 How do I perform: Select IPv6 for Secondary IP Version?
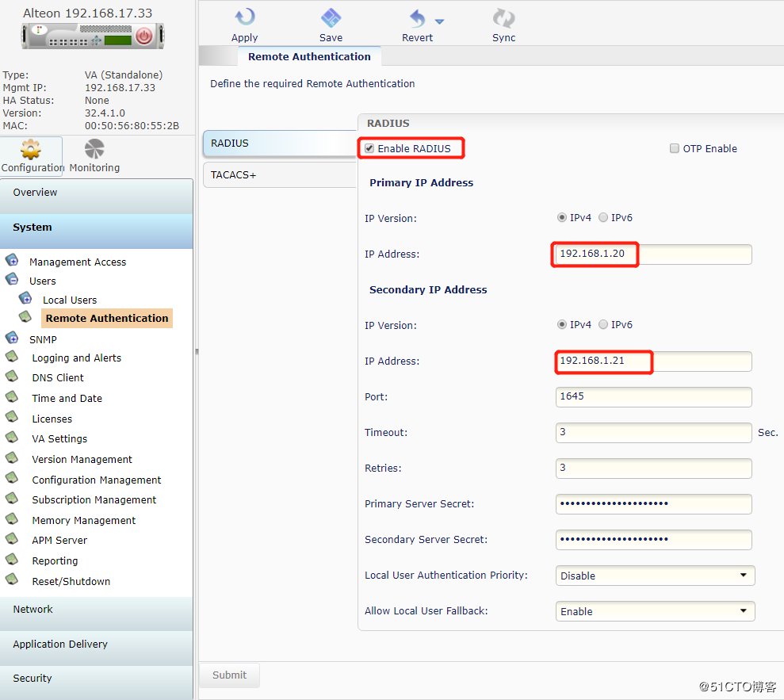[603, 324]
